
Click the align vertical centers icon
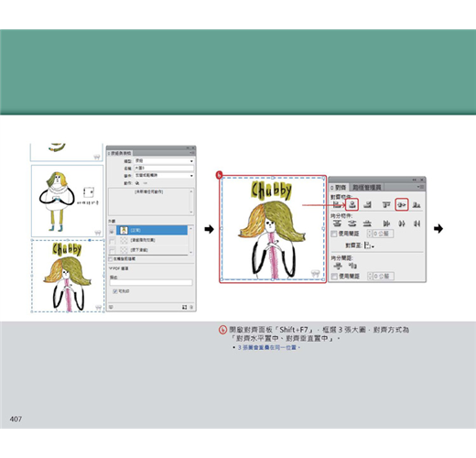[x=402, y=204]
